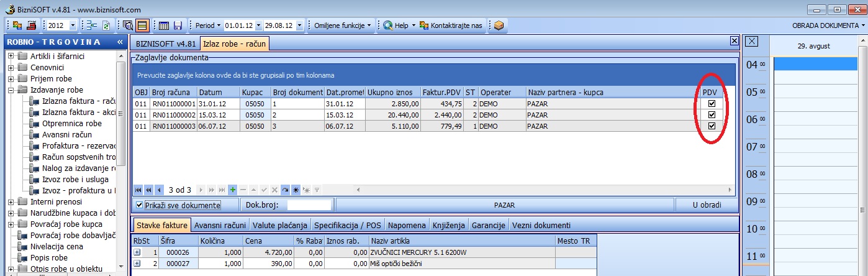This screenshot has width=868, height=276.
Task: Click the refresh arrow in record navigator
Action: (x=285, y=190)
